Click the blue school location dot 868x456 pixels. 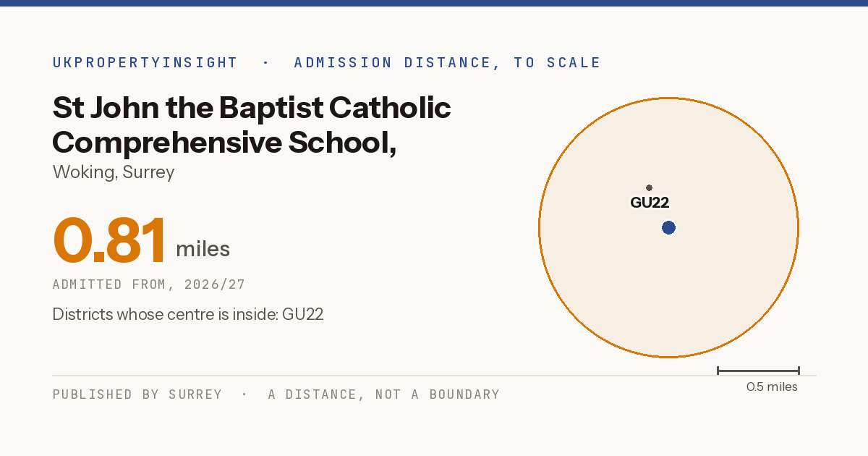tap(668, 228)
